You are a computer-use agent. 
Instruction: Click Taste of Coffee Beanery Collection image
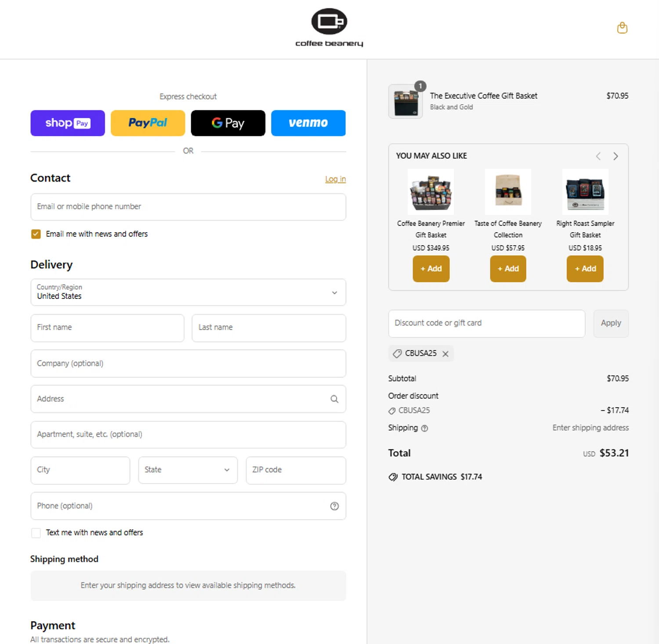(x=508, y=192)
